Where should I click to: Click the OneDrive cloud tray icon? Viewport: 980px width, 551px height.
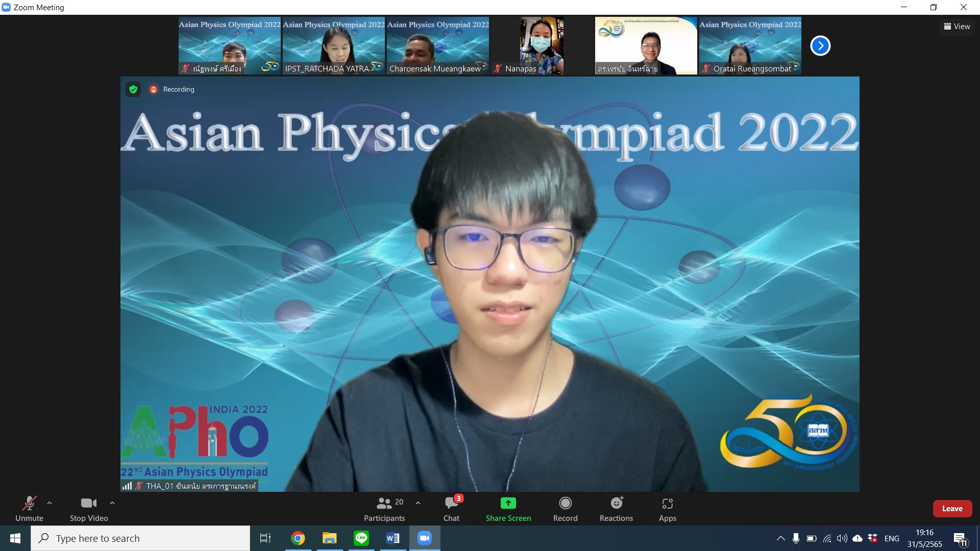[857, 538]
